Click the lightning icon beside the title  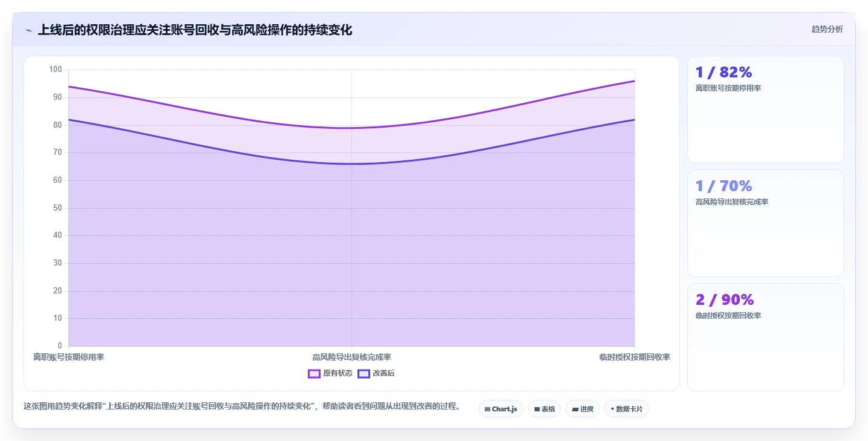coord(29,30)
